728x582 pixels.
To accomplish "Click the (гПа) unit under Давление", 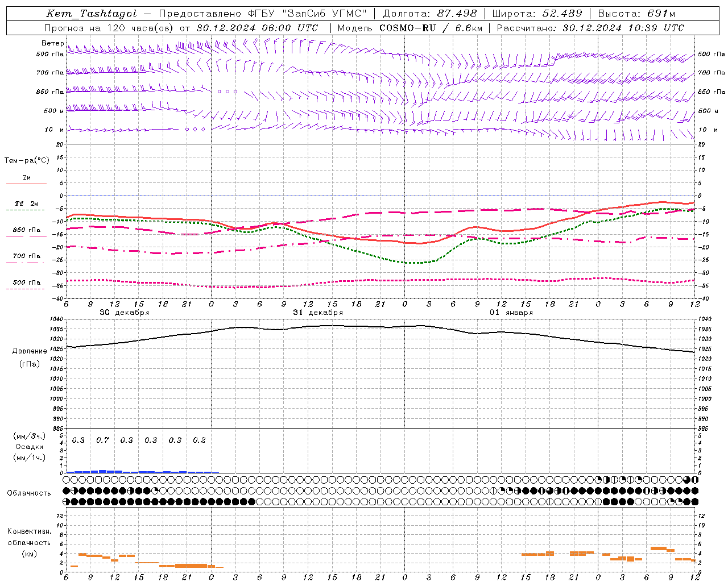I will click(x=30, y=364).
